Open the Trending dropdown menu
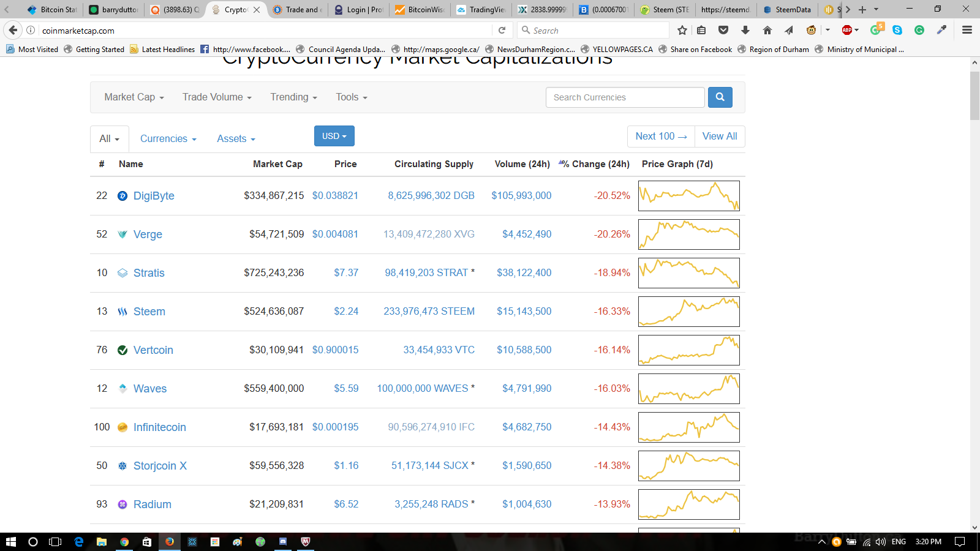Viewport: 980px width, 551px height. point(293,97)
